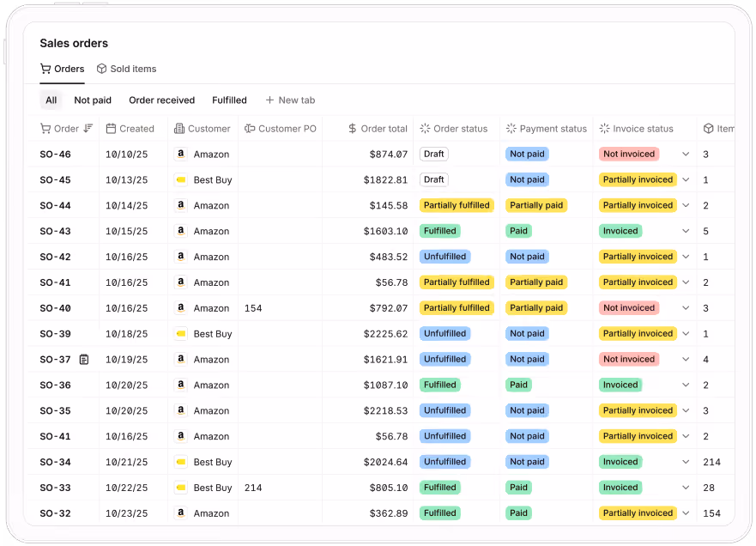Image resolution: width=756 pixels, height=546 pixels.
Task: Open order SO-34
Action: 56,462
